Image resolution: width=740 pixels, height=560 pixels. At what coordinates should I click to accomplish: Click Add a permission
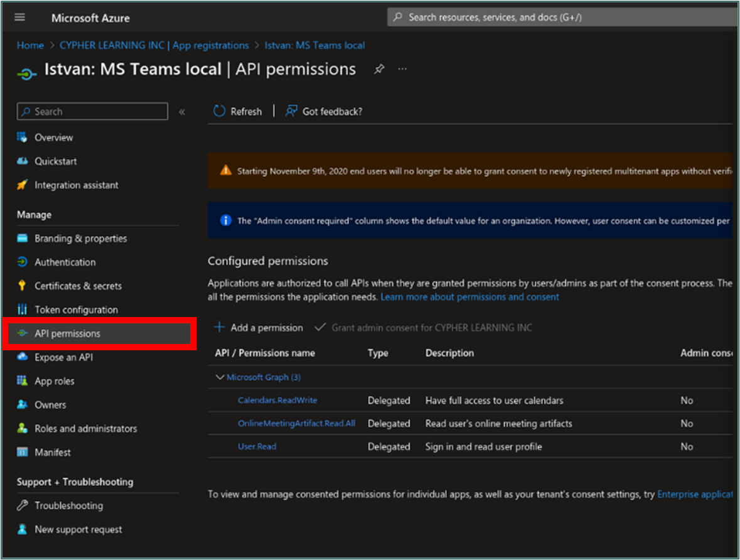point(259,328)
